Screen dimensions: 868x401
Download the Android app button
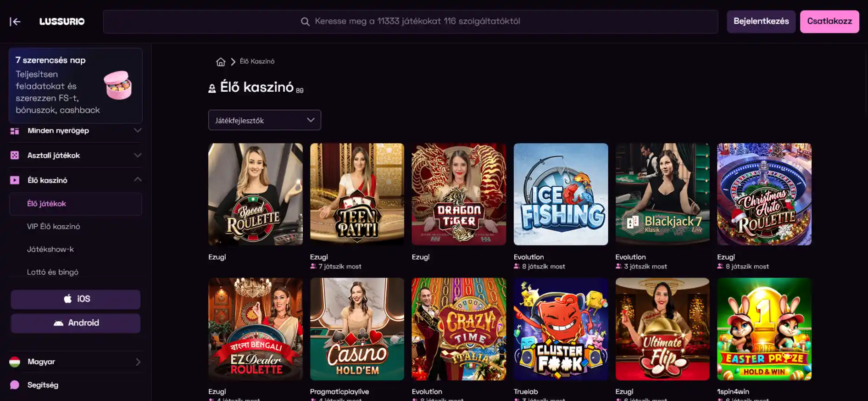click(76, 323)
